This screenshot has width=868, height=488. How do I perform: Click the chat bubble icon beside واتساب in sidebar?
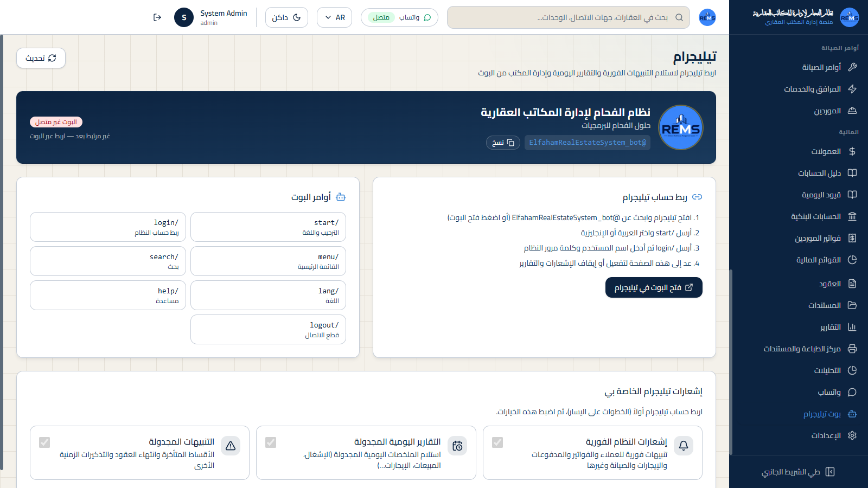(852, 392)
